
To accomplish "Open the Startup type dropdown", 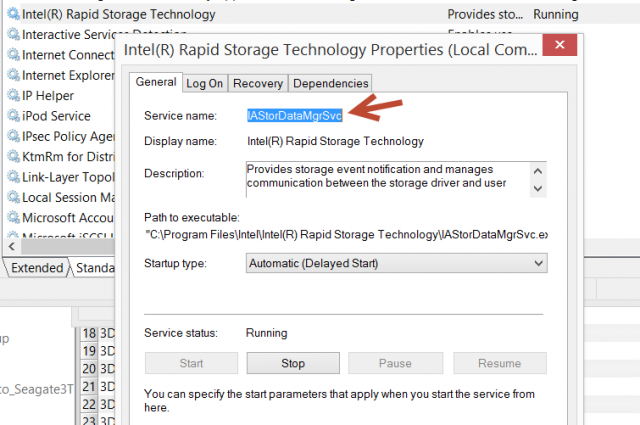I will 396,263.
